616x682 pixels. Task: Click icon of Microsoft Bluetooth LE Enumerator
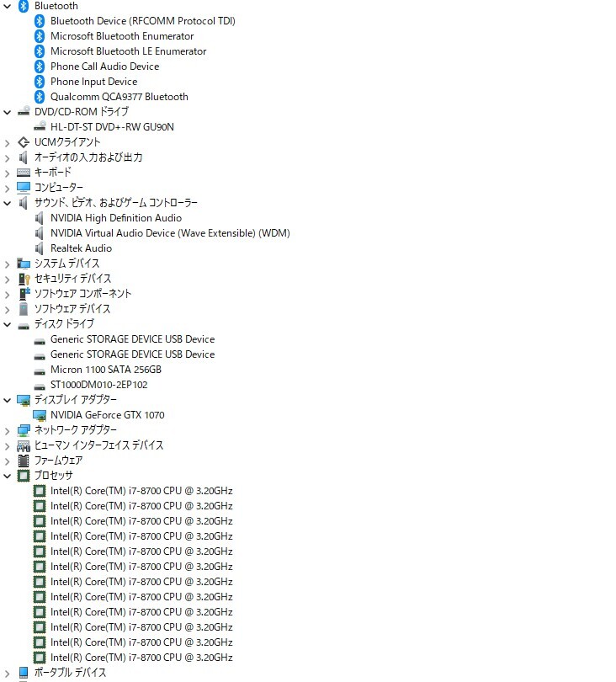point(40,51)
